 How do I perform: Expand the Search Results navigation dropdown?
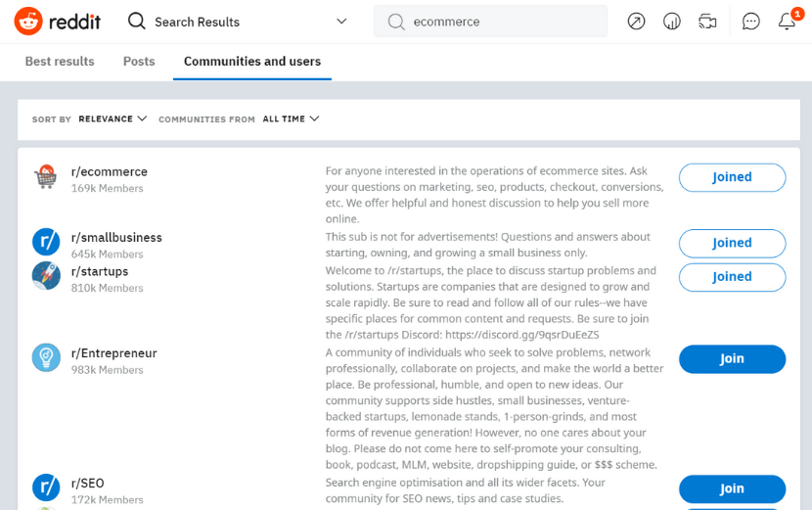click(341, 22)
